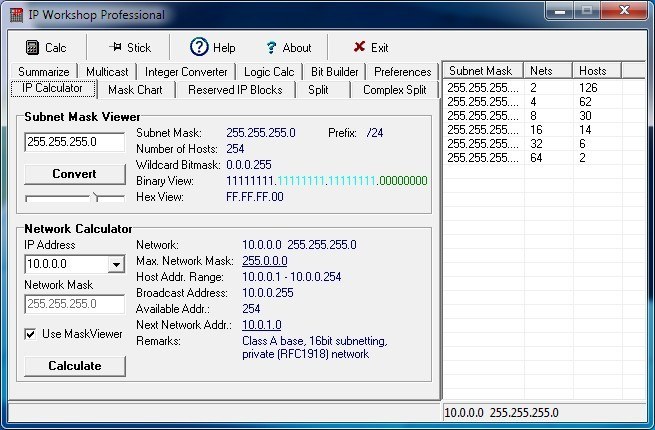655x430 pixels.
Task: Click the Calculate button
Action: coord(75,366)
